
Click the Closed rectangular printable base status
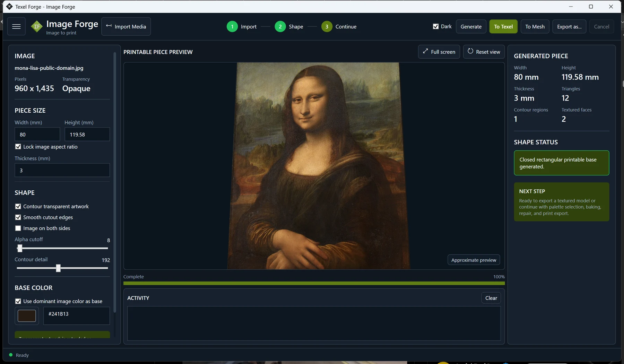click(x=561, y=163)
